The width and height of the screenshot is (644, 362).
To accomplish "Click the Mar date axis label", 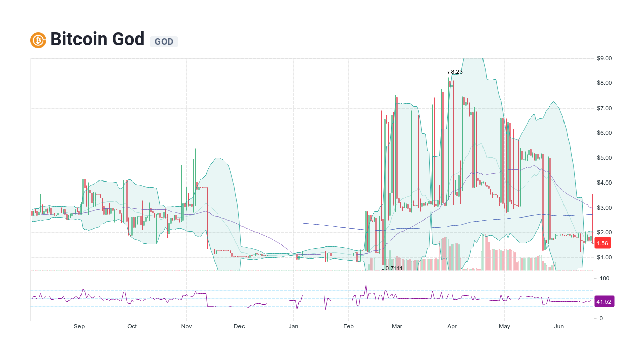I will pyautogui.click(x=397, y=326).
